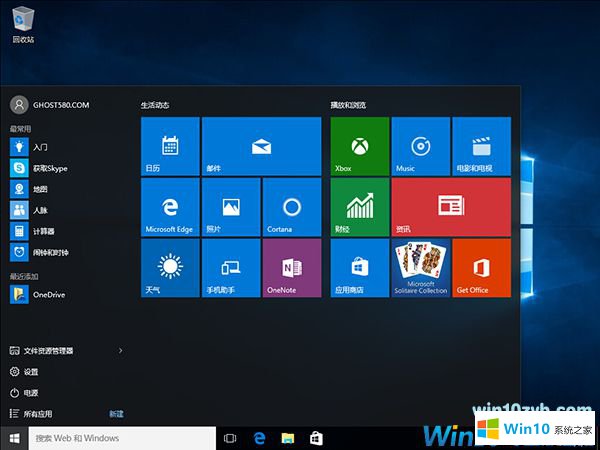Focus the Web and Windows search box
The width and height of the screenshot is (600, 450).
click(x=122, y=438)
